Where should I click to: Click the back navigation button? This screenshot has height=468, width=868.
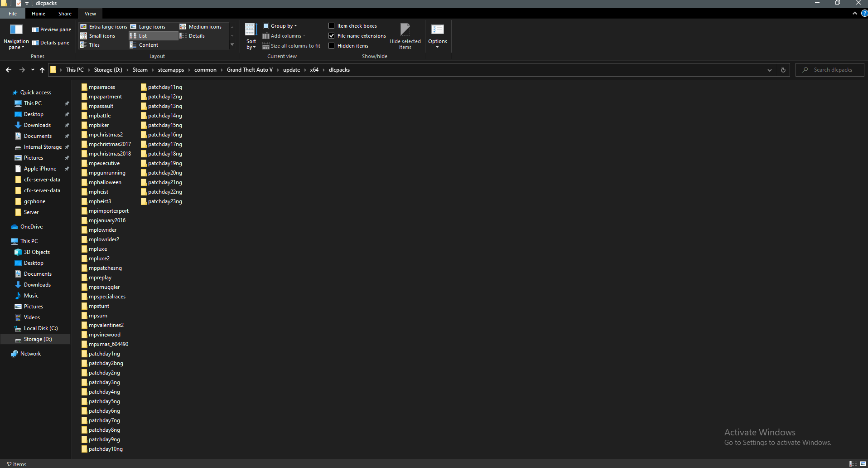(x=9, y=70)
